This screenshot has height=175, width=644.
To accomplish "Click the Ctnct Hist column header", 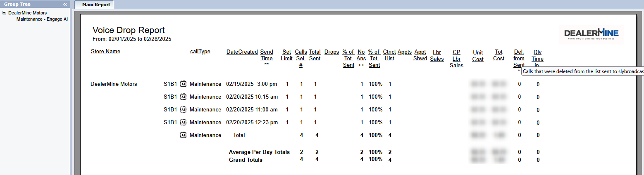I will coord(389,55).
